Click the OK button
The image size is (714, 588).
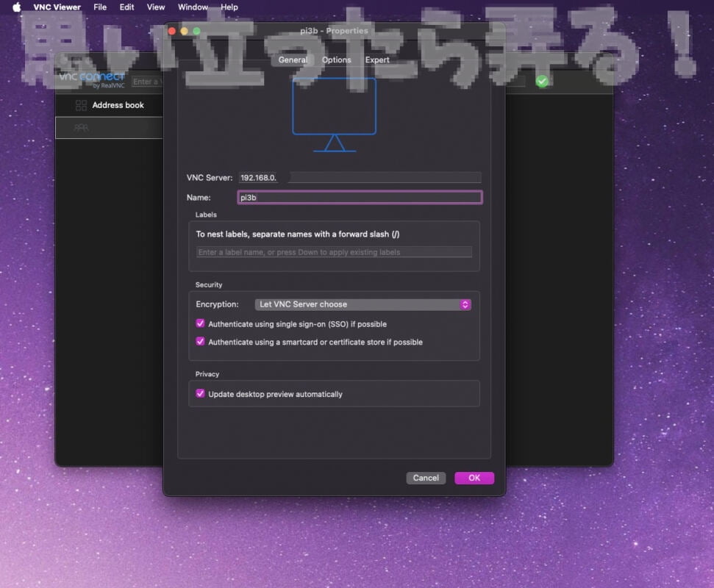pos(474,478)
